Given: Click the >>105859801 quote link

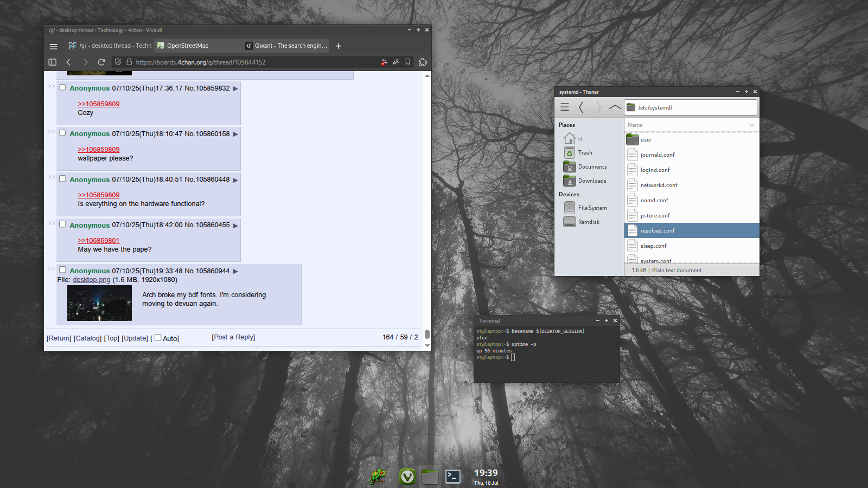Looking at the screenshot, I should pyautogui.click(x=98, y=241).
